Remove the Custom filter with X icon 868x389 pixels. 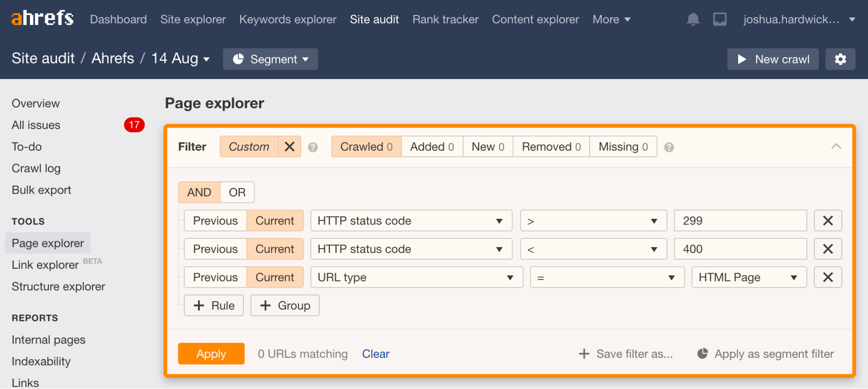tap(290, 147)
